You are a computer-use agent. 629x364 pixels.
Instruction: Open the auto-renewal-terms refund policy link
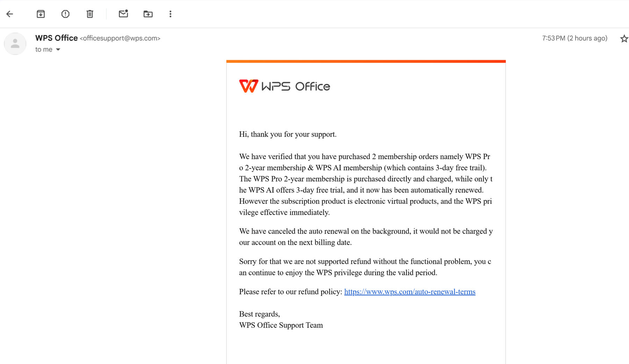410,292
